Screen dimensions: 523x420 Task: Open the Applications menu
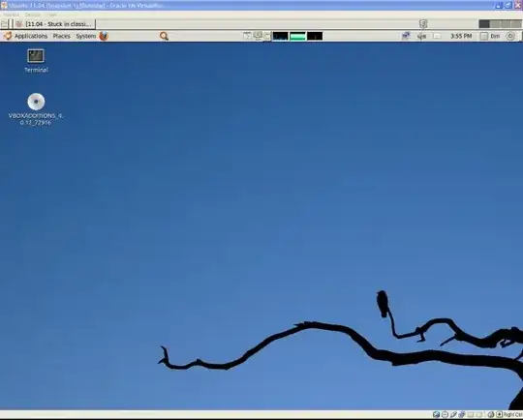tap(31, 36)
